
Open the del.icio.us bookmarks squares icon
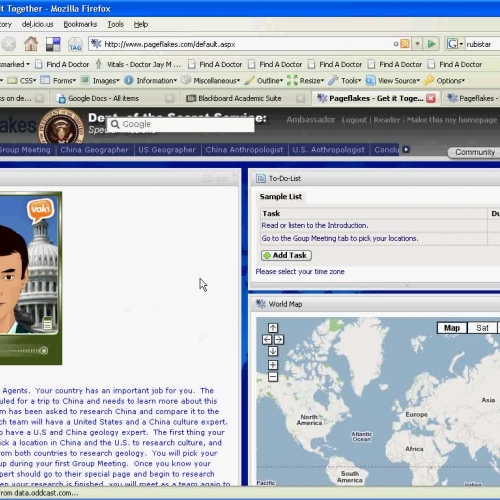tap(53, 44)
